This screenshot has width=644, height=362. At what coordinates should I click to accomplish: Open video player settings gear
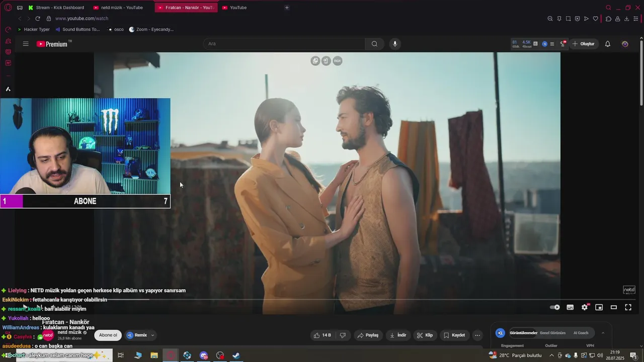pyautogui.click(x=585, y=307)
